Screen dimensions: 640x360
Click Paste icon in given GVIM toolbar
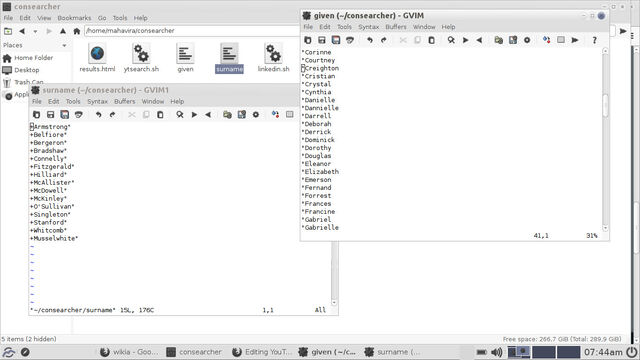[431, 40]
